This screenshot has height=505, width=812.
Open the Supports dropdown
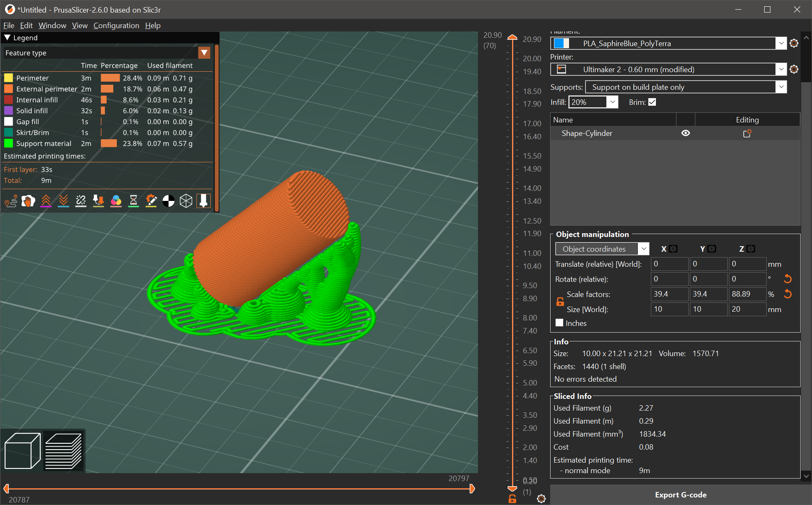tap(781, 87)
